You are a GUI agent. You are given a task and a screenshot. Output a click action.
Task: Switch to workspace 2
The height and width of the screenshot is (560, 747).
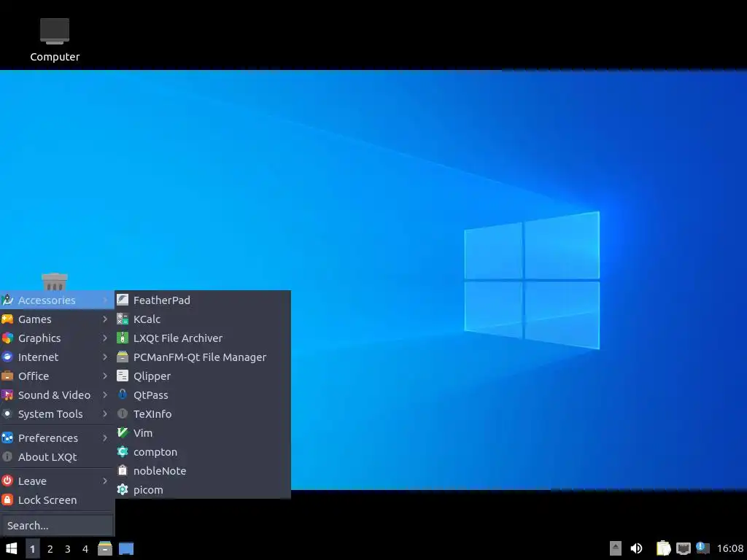50,548
